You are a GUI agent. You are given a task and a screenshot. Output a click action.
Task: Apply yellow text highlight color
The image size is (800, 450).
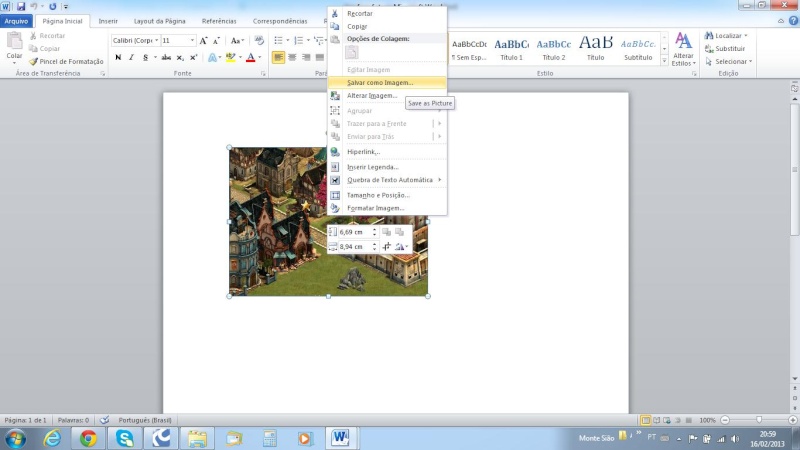click(x=231, y=58)
